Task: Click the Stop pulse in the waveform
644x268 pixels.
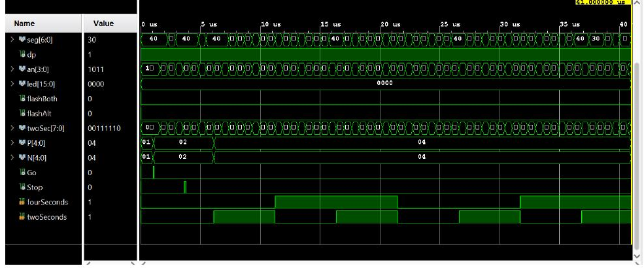Action: tap(185, 187)
